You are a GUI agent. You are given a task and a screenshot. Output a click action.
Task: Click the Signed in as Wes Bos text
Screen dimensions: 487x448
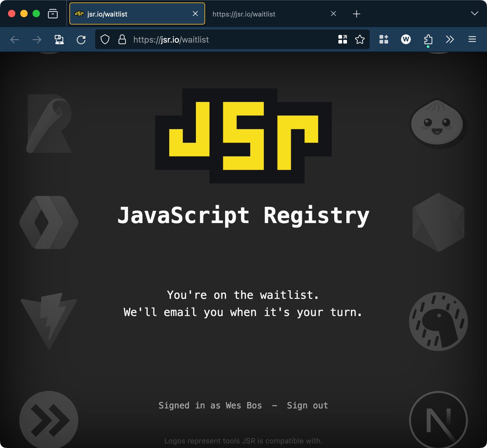coord(210,405)
